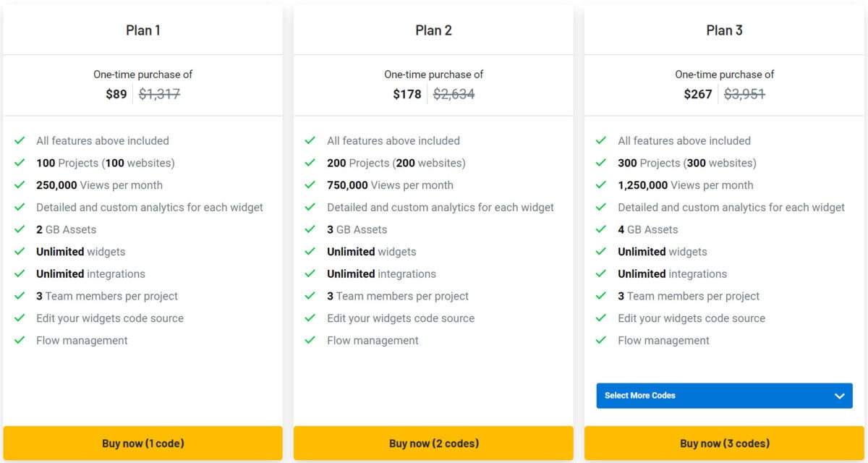This screenshot has width=868, height=463.
Task: Click checkmark beside 200 Projects feature
Action: coord(310,163)
